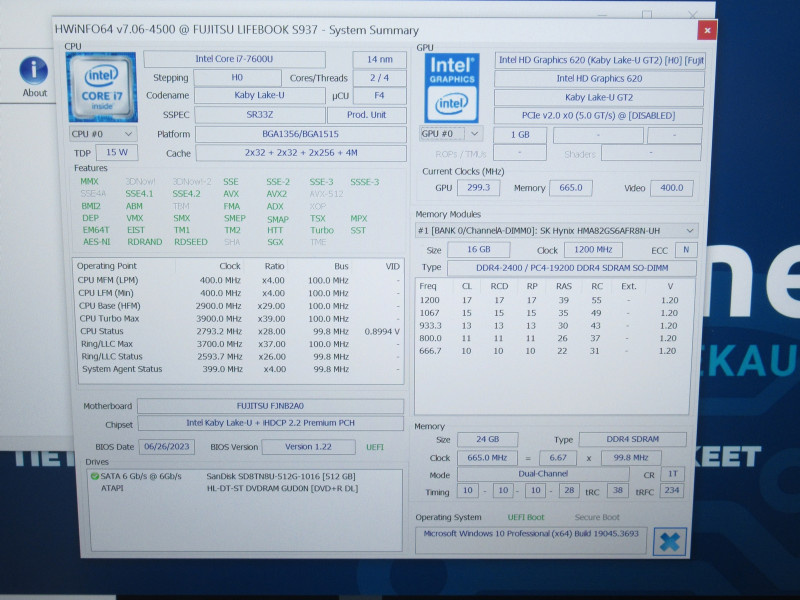This screenshot has height=600, width=800.
Task: Click the BGA1356/BGA1515 platform field
Action: pos(301,134)
